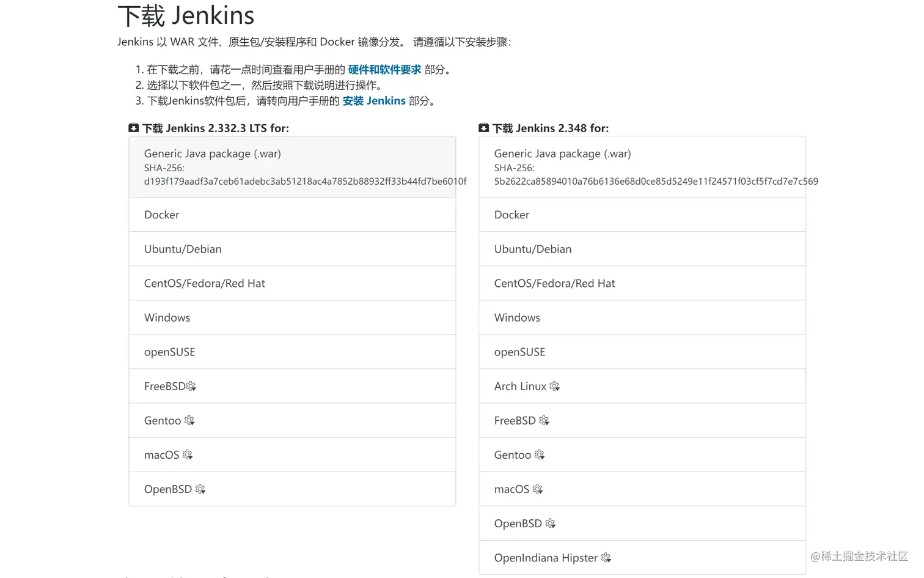Open the 硬件和软件要求 handbook link
The height and width of the screenshot is (578, 924).
pyautogui.click(x=384, y=70)
